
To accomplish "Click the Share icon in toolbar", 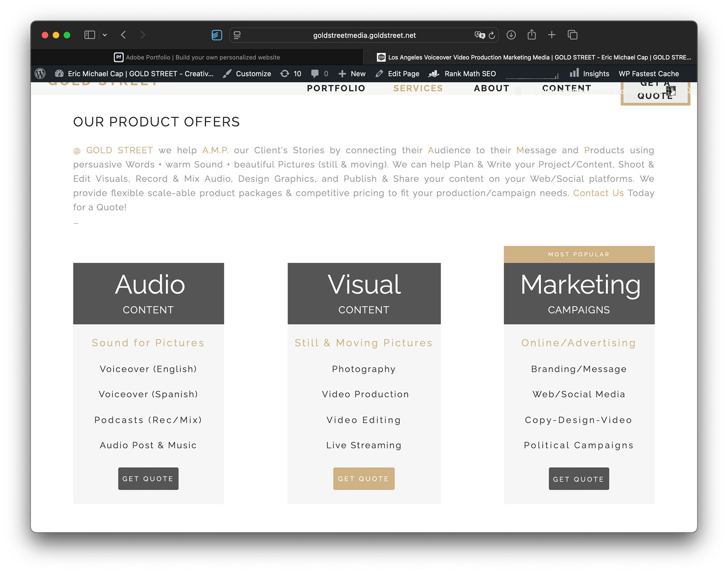I will tap(532, 35).
